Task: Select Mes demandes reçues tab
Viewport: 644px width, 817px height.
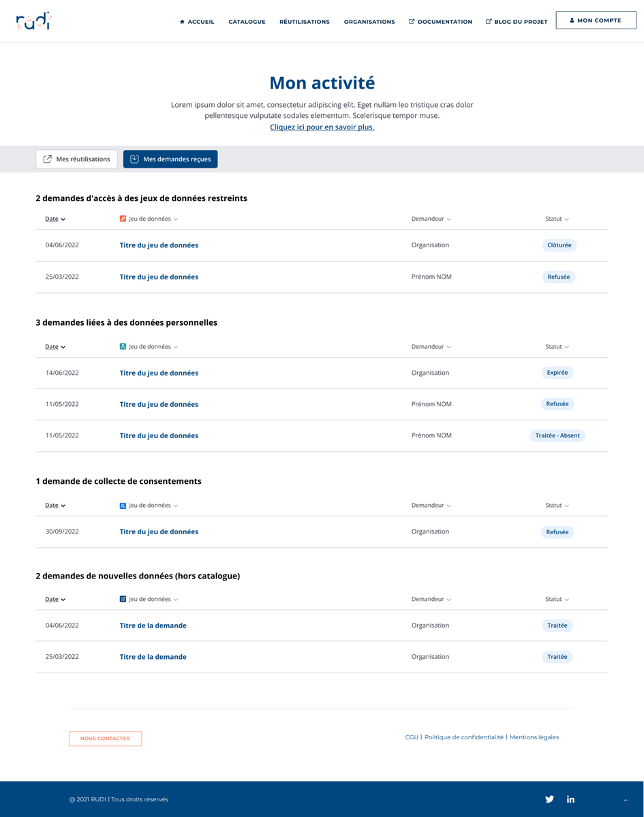Action: tap(170, 159)
